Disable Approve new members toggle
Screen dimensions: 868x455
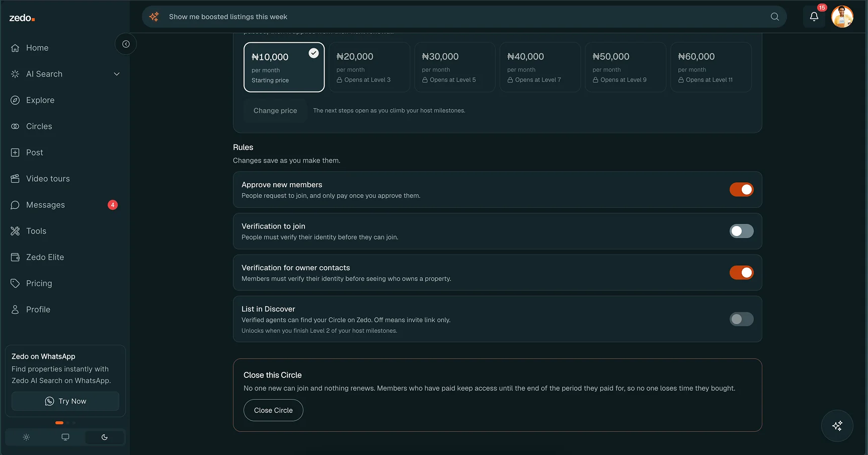coord(741,190)
